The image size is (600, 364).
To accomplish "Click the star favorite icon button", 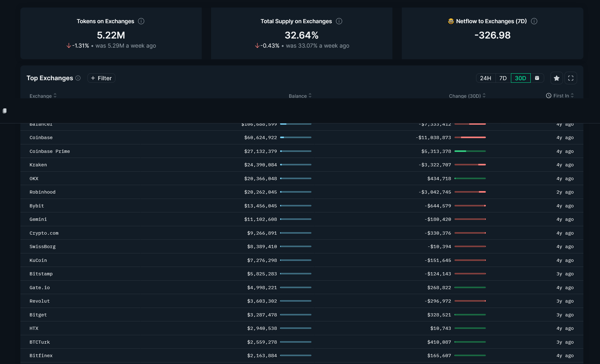I will (556, 78).
